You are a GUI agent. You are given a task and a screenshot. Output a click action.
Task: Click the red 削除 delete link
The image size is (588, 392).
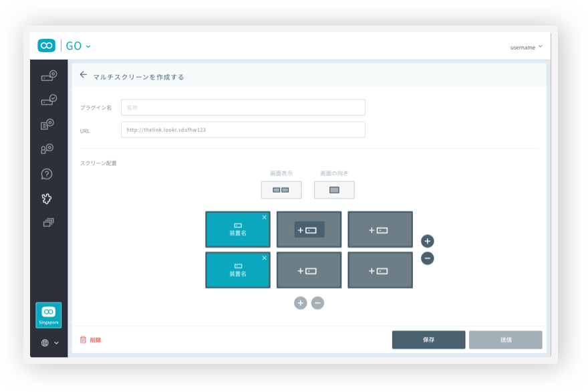pyautogui.click(x=91, y=340)
